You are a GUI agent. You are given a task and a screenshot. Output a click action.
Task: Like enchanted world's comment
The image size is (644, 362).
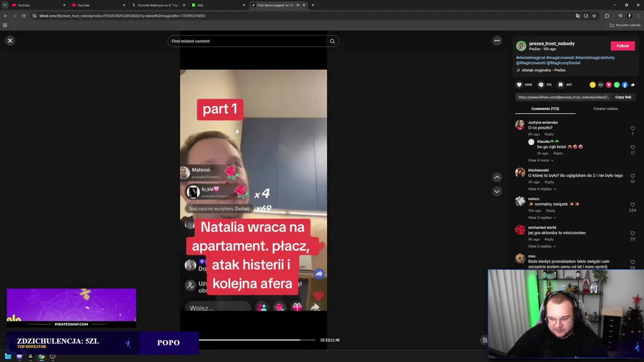tap(632, 234)
